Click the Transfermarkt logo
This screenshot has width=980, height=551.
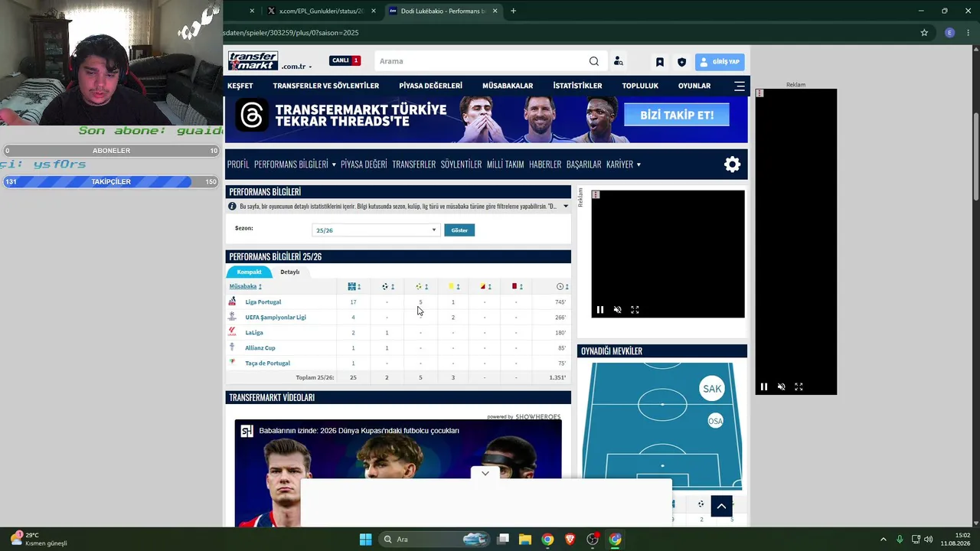click(253, 60)
